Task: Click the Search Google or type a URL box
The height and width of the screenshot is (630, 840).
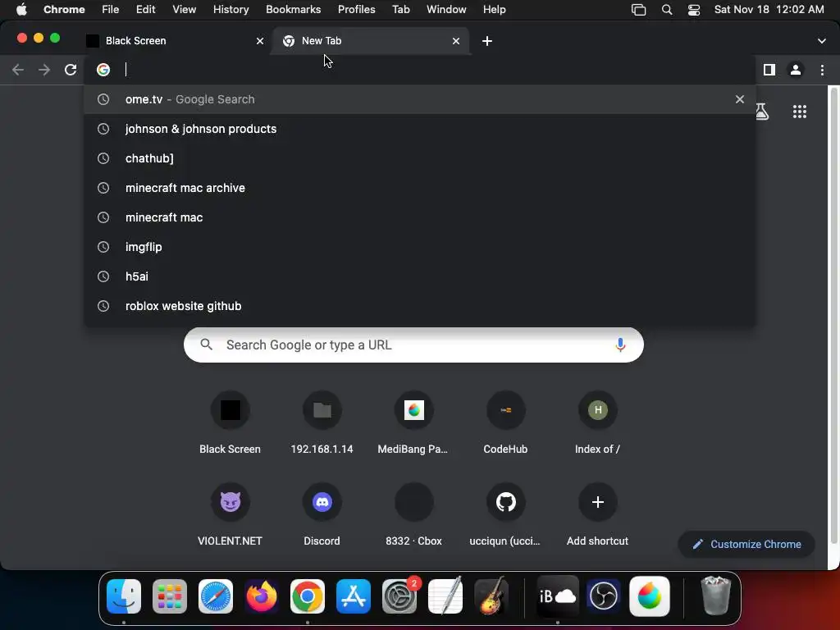Action: [x=413, y=345]
